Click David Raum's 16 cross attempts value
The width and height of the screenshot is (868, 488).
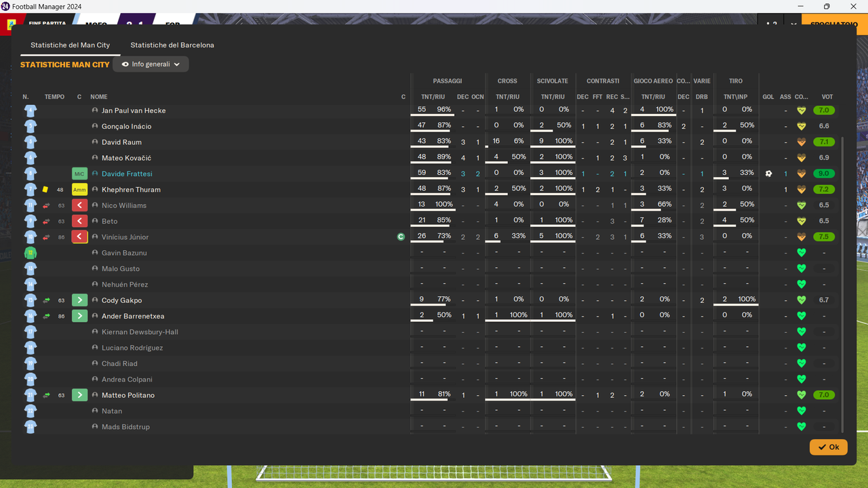click(x=496, y=142)
